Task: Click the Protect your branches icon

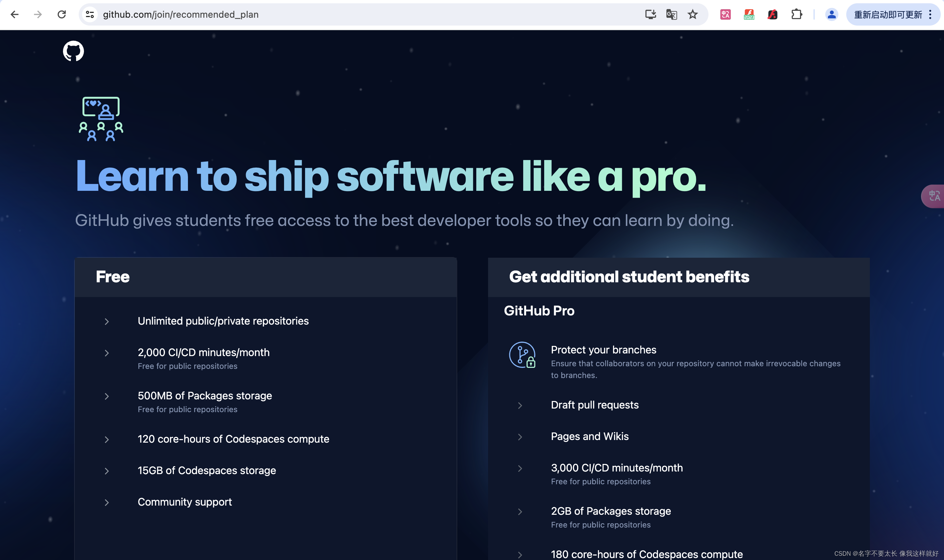Action: (523, 355)
